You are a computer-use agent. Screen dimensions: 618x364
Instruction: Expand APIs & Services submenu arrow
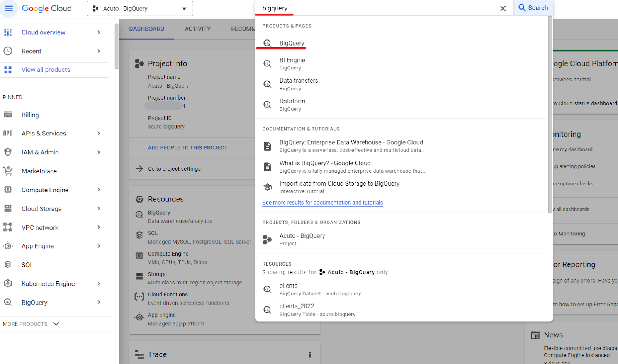tap(99, 133)
